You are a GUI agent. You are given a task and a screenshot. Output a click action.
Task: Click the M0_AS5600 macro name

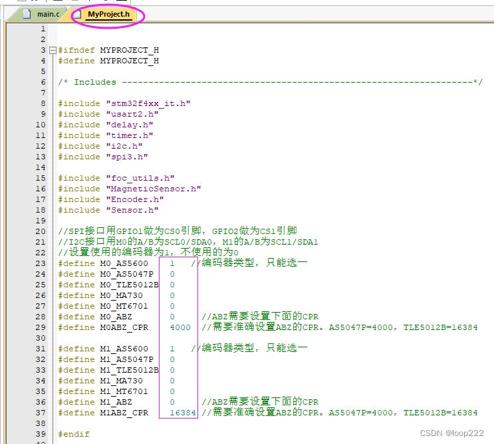tap(124, 263)
